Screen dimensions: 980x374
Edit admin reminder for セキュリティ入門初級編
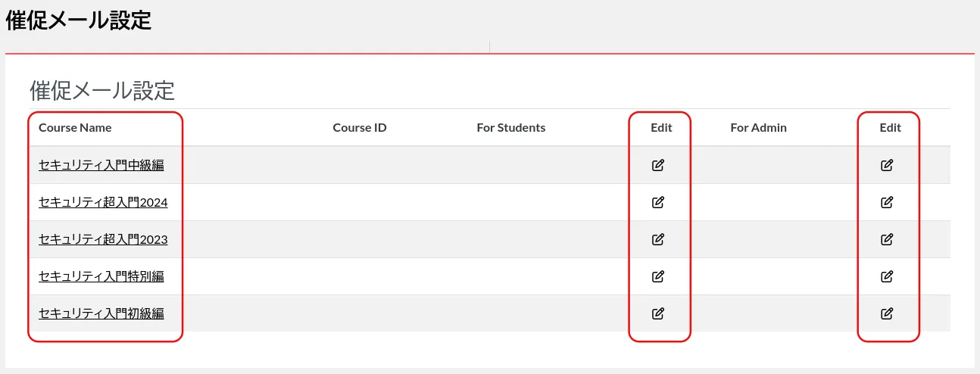[887, 313]
